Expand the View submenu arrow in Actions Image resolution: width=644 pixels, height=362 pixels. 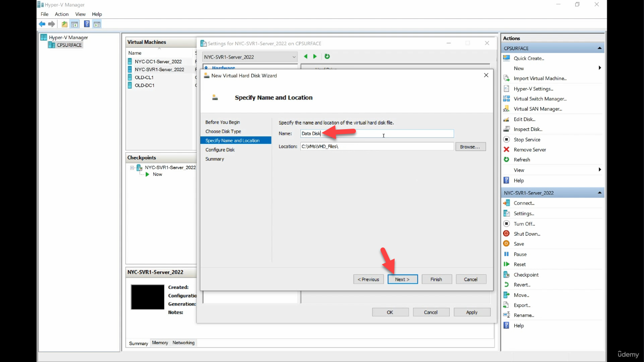point(600,170)
